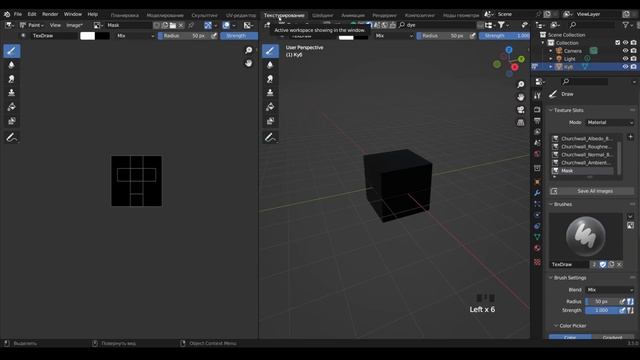Toggle perspective/orthographic grid icon in viewport
The image size is (640, 360).
click(x=520, y=122)
